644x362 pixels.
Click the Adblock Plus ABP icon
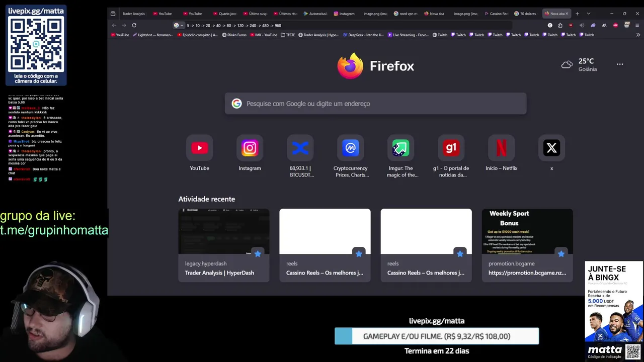[615, 25]
